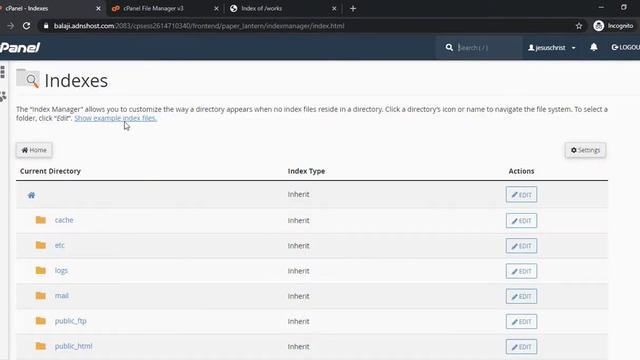Screen dimensions: 640x360
Task: Edit the logs folder index
Action: tap(521, 271)
